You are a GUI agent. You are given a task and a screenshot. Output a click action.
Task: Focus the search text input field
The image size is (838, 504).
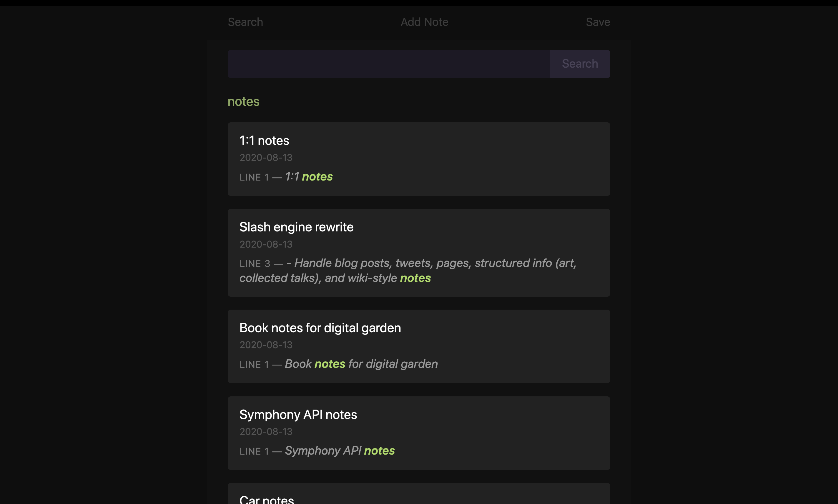[x=389, y=64]
